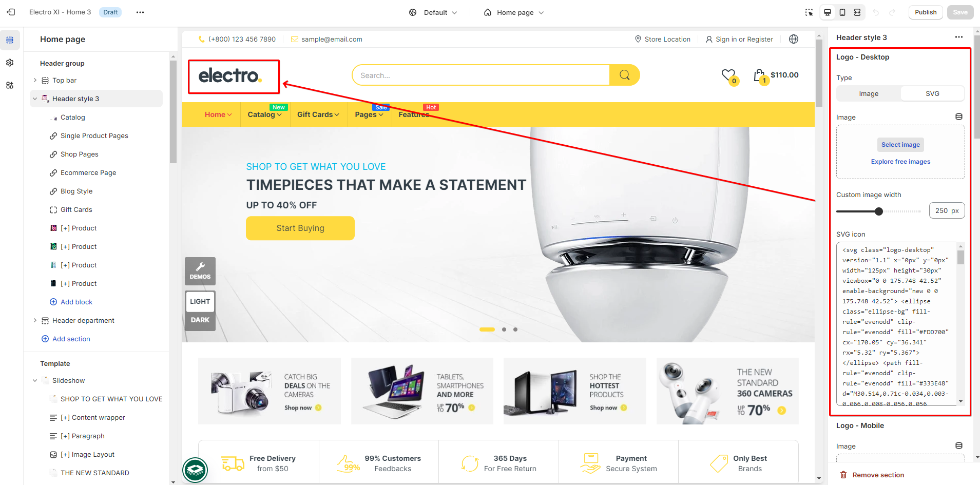The image size is (980, 485).
Task: Open the Catalog menu in store navigation
Action: coord(264,114)
